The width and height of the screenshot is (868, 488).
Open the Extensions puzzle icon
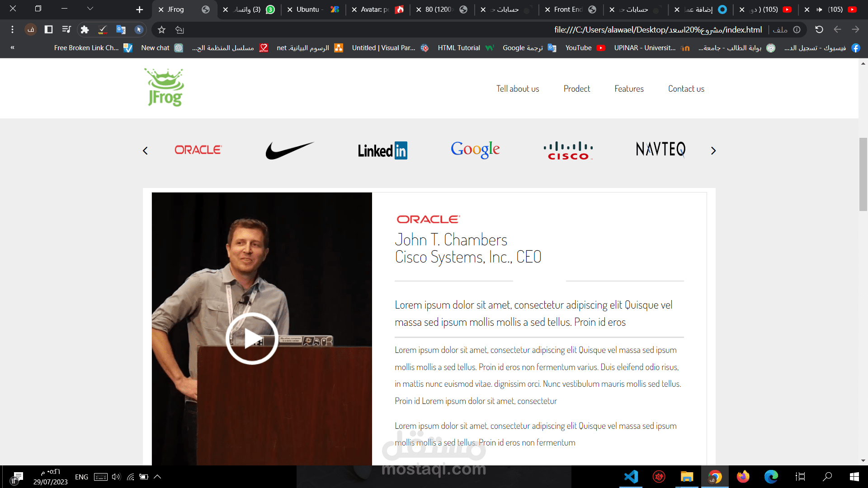85,30
